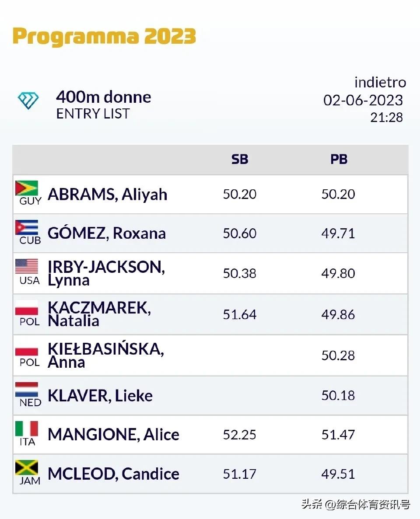Go back via the indietro link
This screenshot has width=420, height=519.
[x=380, y=82]
